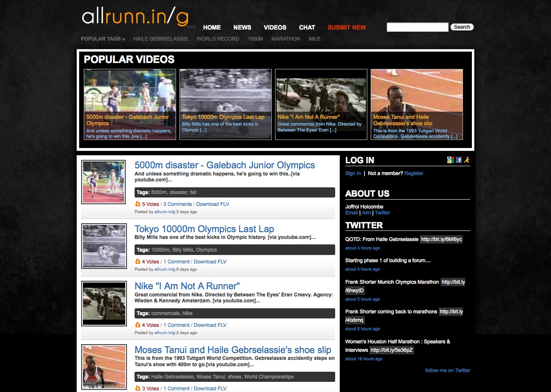Image resolution: width=551 pixels, height=392 pixels.
Task: Open the Moses Tanui popular video thumbnail
Action: point(417,104)
